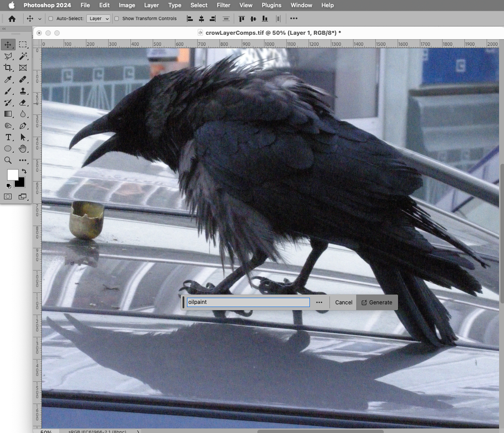Screen dimensions: 504x433
Task: Swap foreground and background colors
Action: pos(24,171)
